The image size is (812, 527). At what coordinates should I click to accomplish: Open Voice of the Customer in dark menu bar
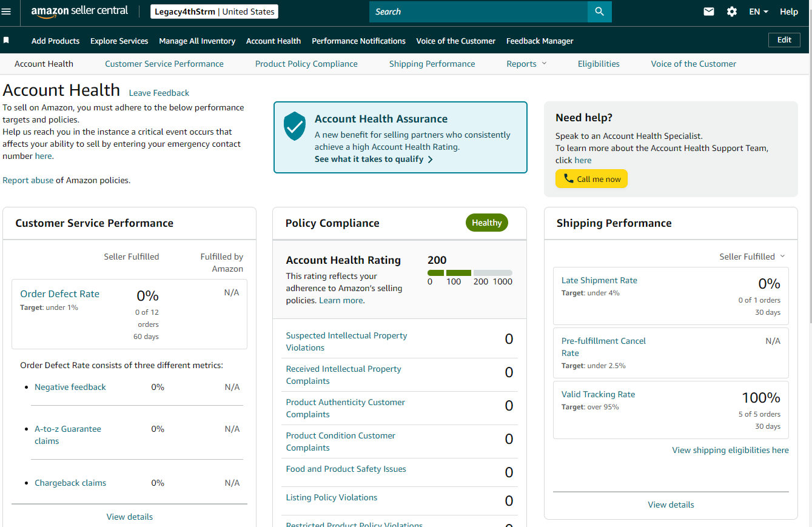456,41
